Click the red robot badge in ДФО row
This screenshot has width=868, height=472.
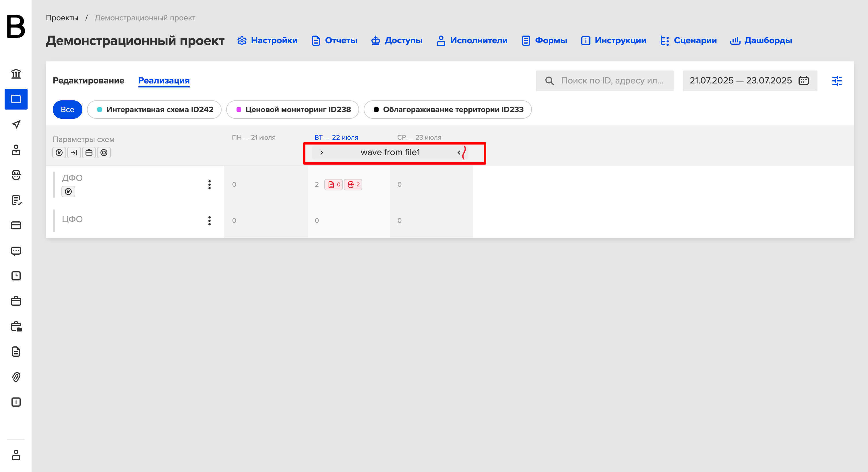[x=353, y=184]
